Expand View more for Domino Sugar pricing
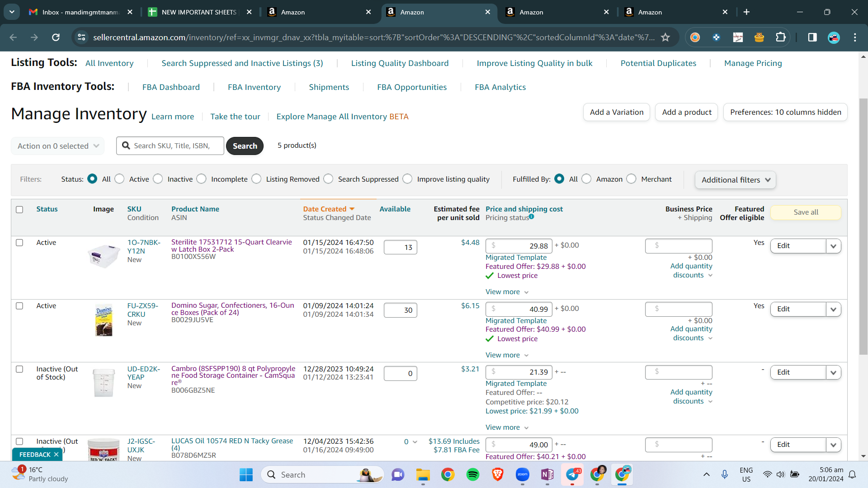The width and height of the screenshot is (868, 488). click(507, 355)
